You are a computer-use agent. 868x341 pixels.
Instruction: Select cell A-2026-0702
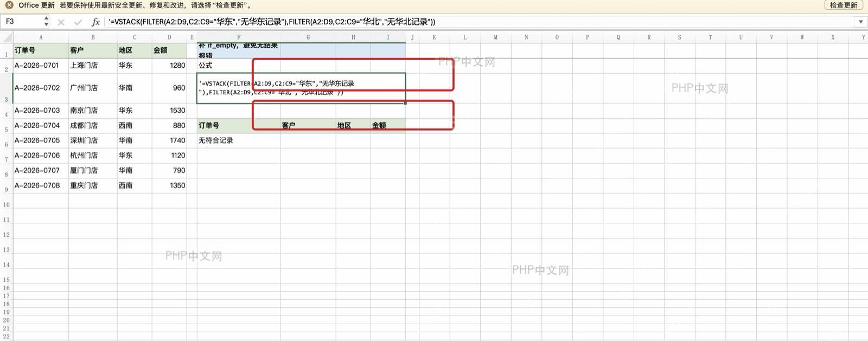pos(41,88)
